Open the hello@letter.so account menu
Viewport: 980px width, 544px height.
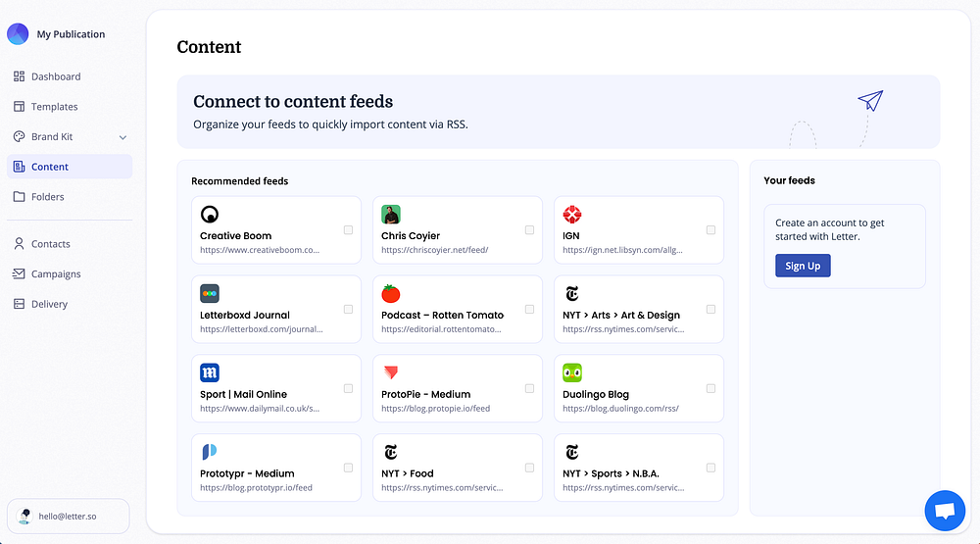pyautogui.click(x=68, y=516)
